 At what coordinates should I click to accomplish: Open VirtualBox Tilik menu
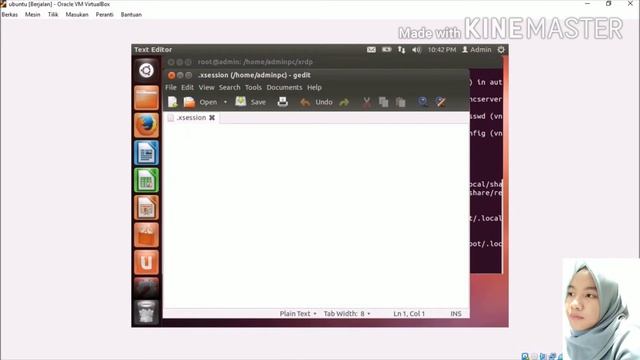click(x=53, y=14)
